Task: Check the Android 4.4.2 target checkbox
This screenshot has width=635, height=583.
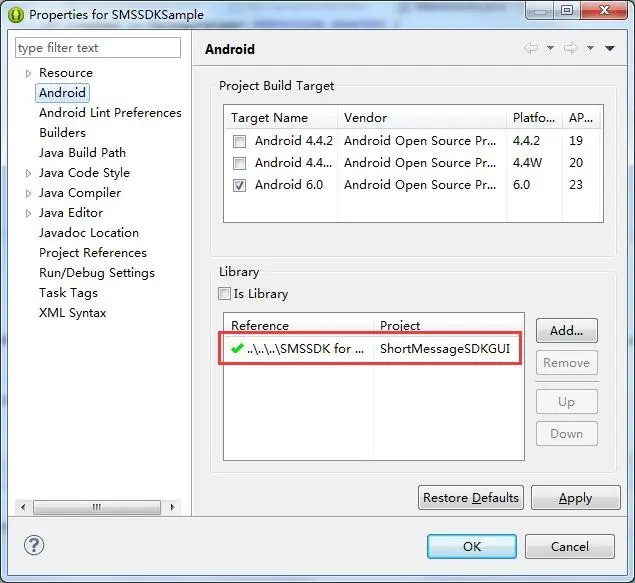Action: (x=239, y=141)
